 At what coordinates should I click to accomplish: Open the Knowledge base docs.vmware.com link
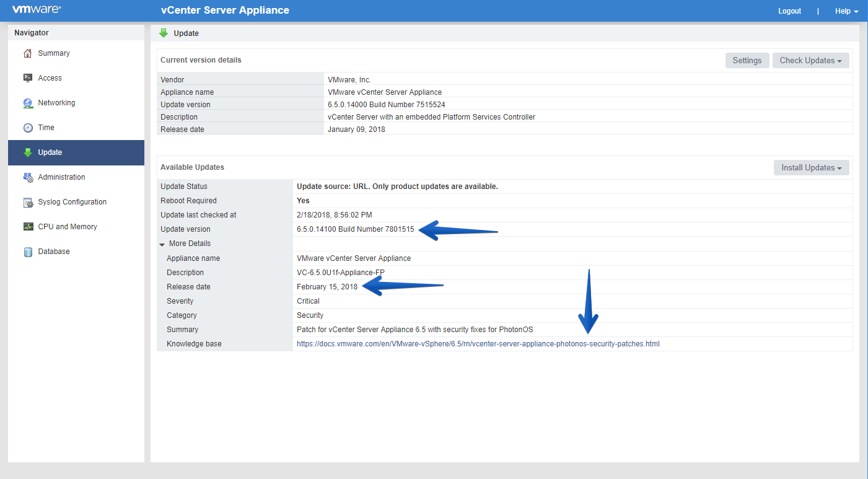pos(478,344)
